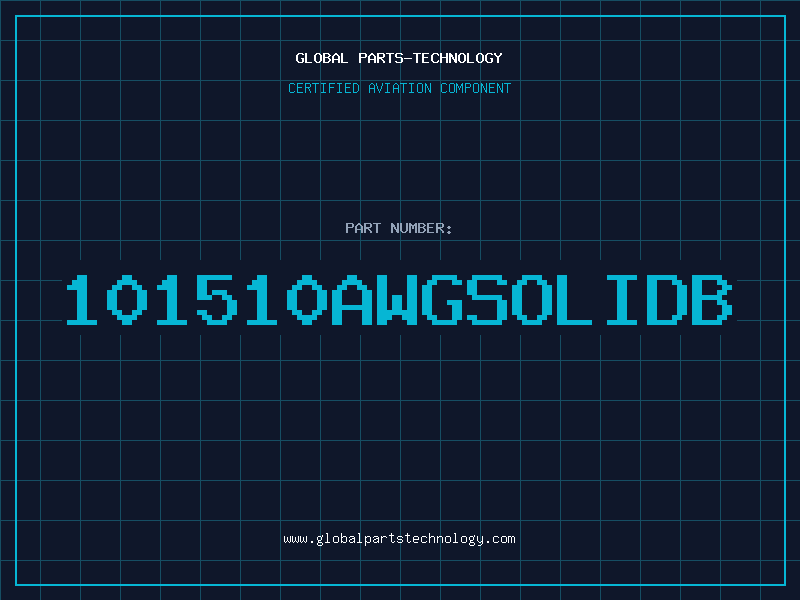Open the www.globalpartstechnology.com link
Screen dimensions: 800x600
399,539
